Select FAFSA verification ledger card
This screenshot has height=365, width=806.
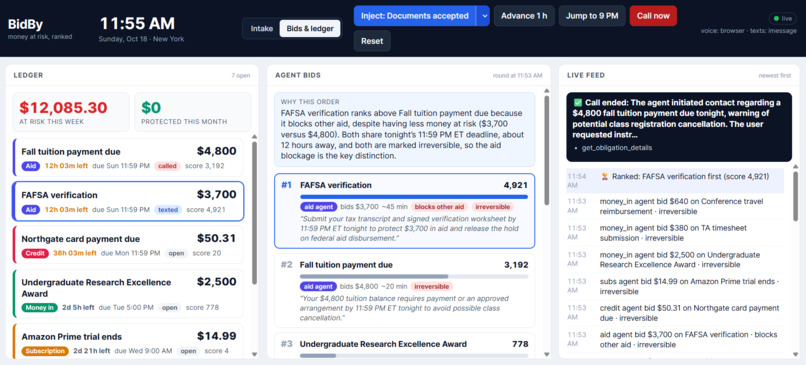(127, 201)
